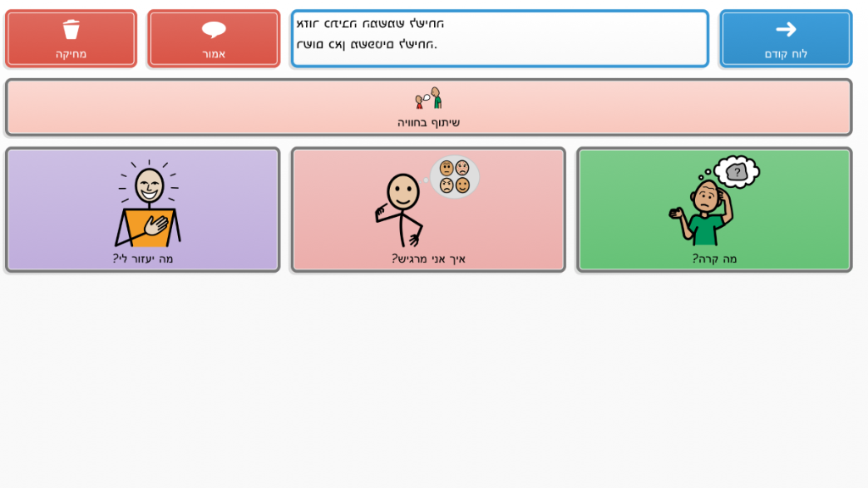Select the מה יעזור לי? caption
This screenshot has height=488, width=868.
point(142,258)
